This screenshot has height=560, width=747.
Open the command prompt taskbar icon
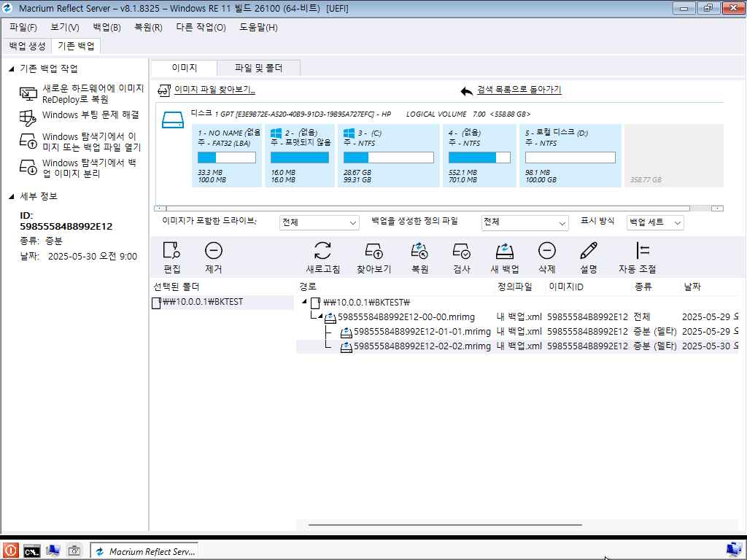tap(32, 551)
